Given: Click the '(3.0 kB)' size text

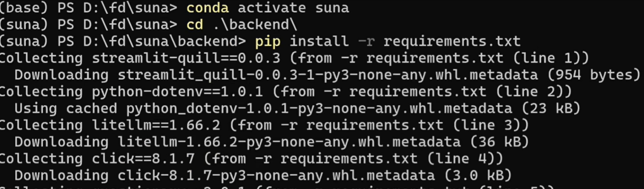Looking at the screenshot, I should (478, 175).
